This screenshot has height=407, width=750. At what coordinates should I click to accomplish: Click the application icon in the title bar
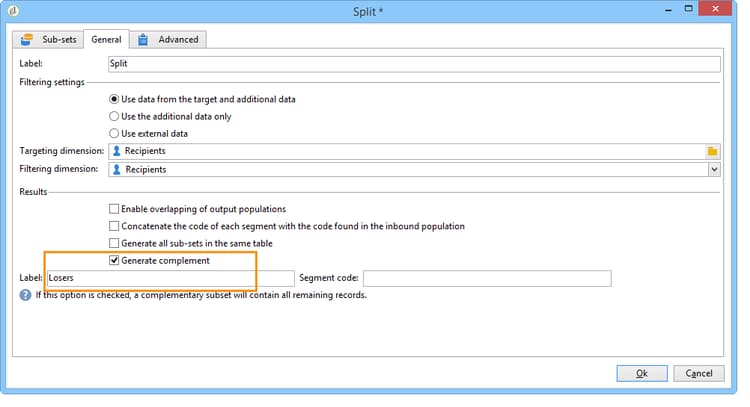[x=13, y=11]
